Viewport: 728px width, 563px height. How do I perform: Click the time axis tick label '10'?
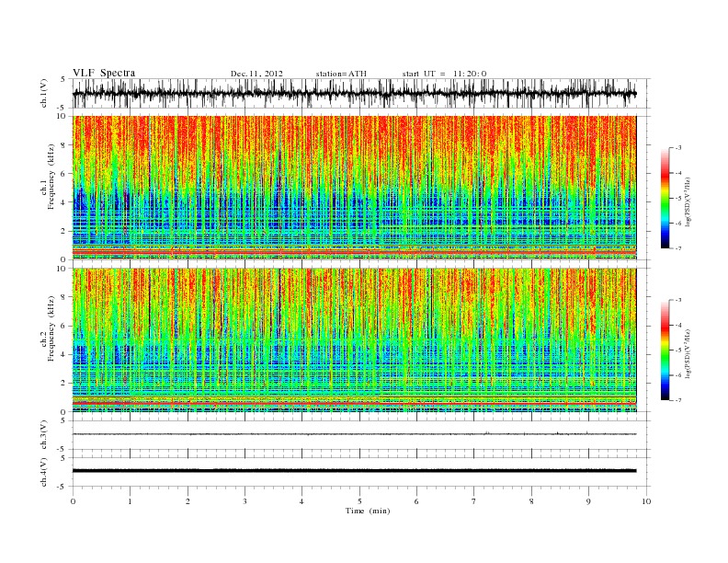pyautogui.click(x=646, y=501)
